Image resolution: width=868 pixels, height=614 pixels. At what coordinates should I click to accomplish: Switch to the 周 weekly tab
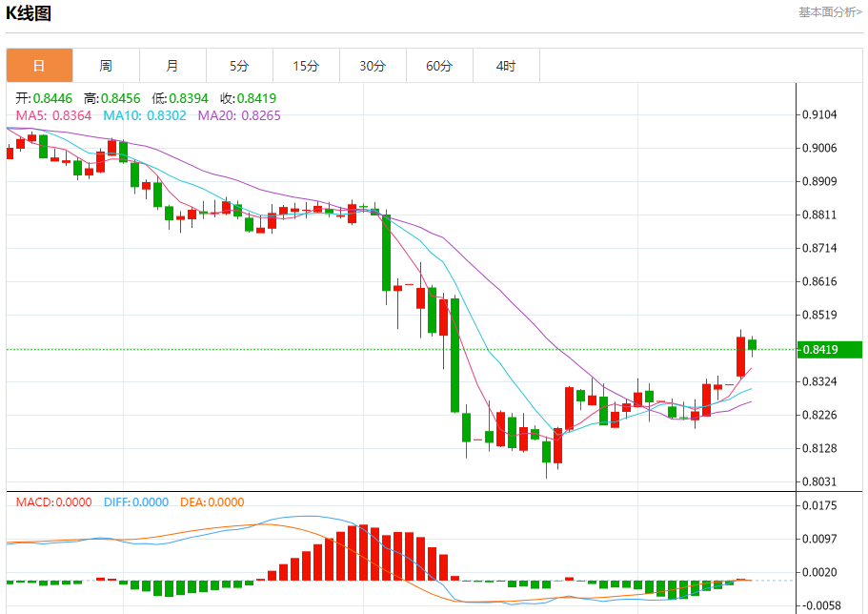pyautogui.click(x=106, y=66)
